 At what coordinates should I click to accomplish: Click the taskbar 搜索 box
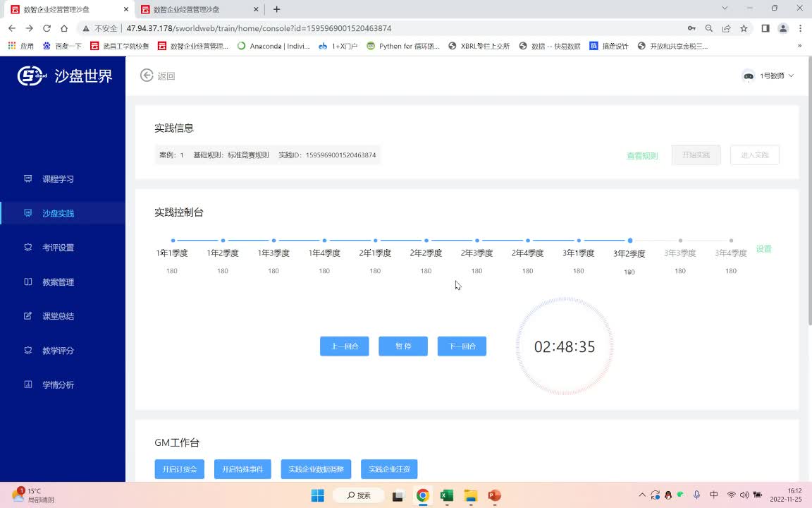point(358,495)
